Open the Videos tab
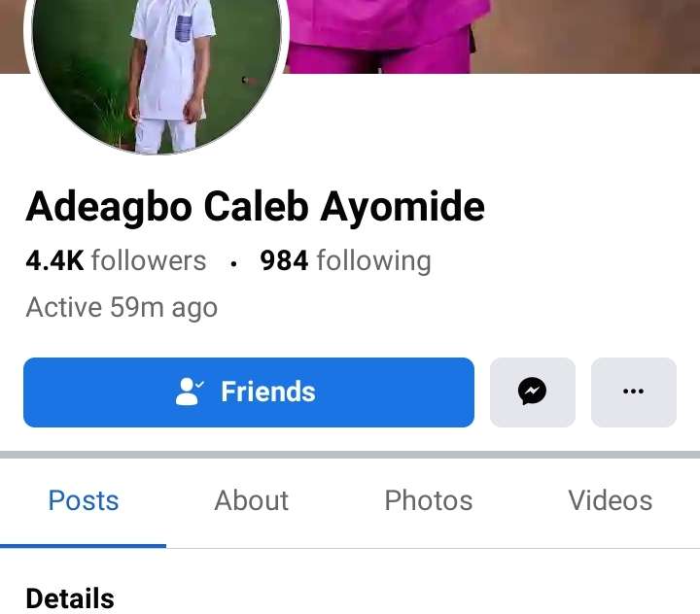The height and width of the screenshot is (614, 700). tap(610, 500)
